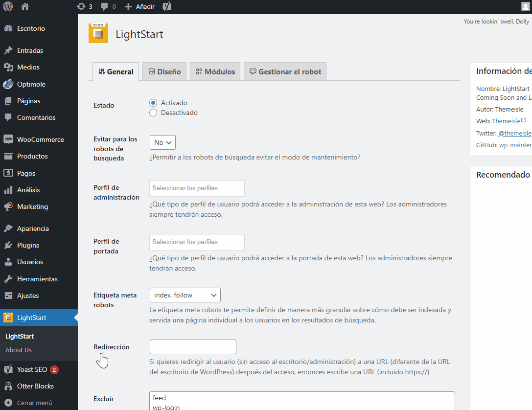Click the Ajustes settings icon
The height and width of the screenshot is (410, 532).
(8, 296)
